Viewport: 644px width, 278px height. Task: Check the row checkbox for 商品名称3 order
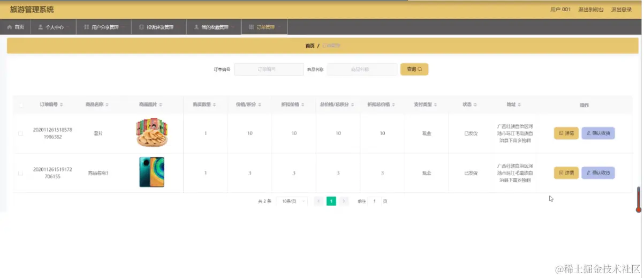[21, 173]
